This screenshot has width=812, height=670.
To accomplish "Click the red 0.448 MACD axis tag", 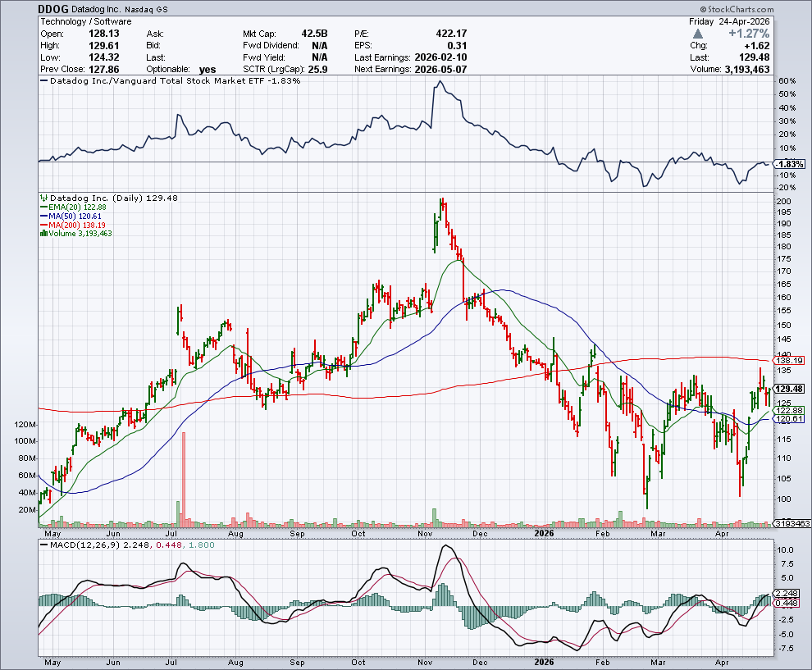I will (x=787, y=603).
